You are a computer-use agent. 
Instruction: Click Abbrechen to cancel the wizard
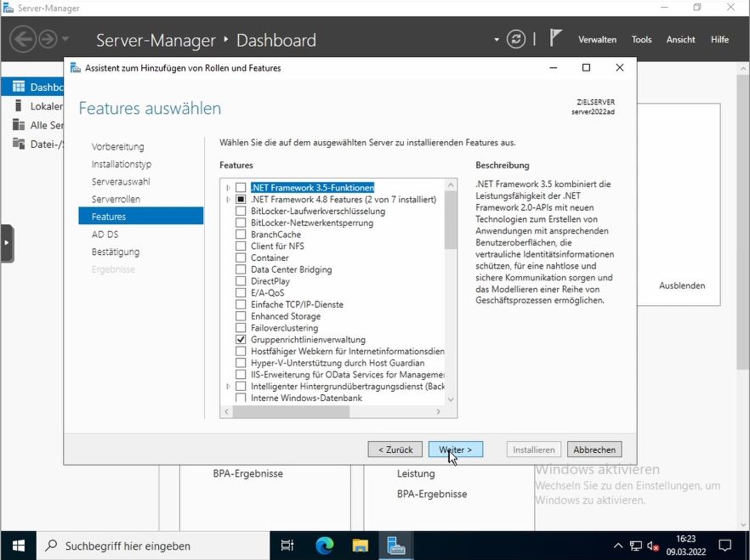pyautogui.click(x=594, y=450)
